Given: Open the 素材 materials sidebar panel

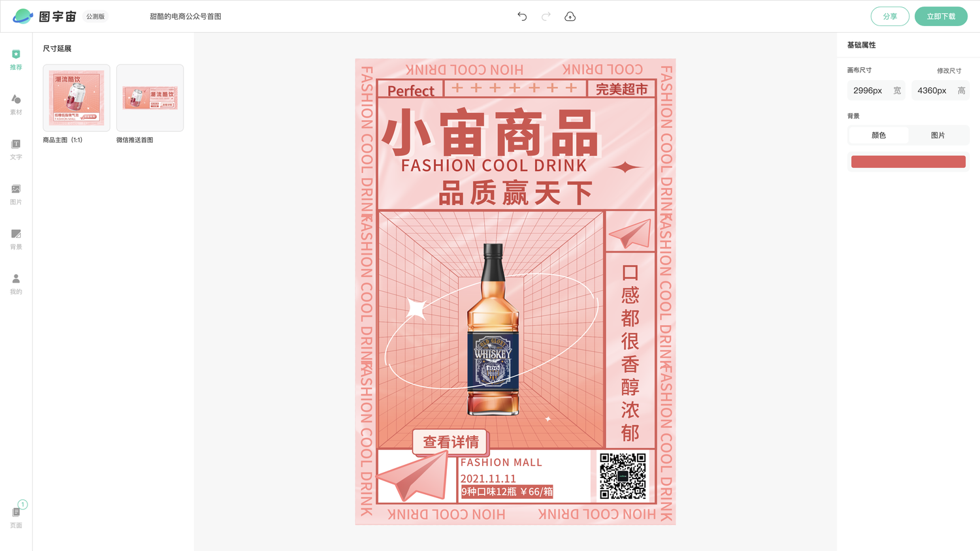Looking at the screenshot, I should point(16,104).
